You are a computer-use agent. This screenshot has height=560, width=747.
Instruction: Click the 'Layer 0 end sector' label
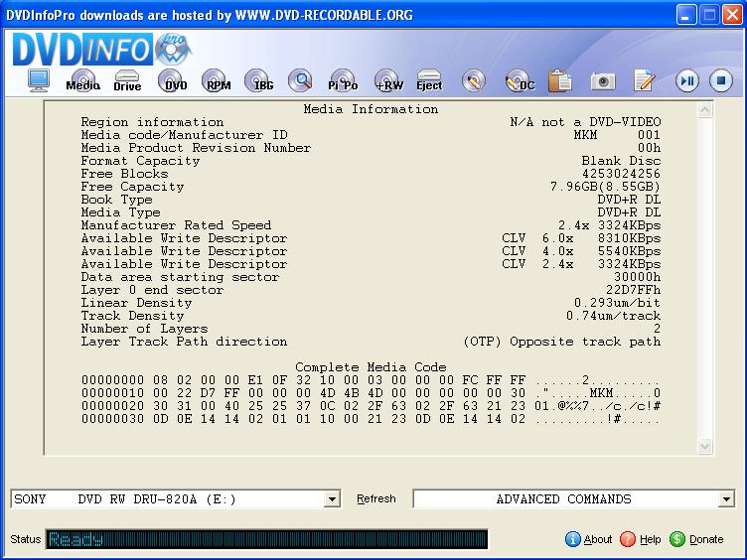[152, 290]
